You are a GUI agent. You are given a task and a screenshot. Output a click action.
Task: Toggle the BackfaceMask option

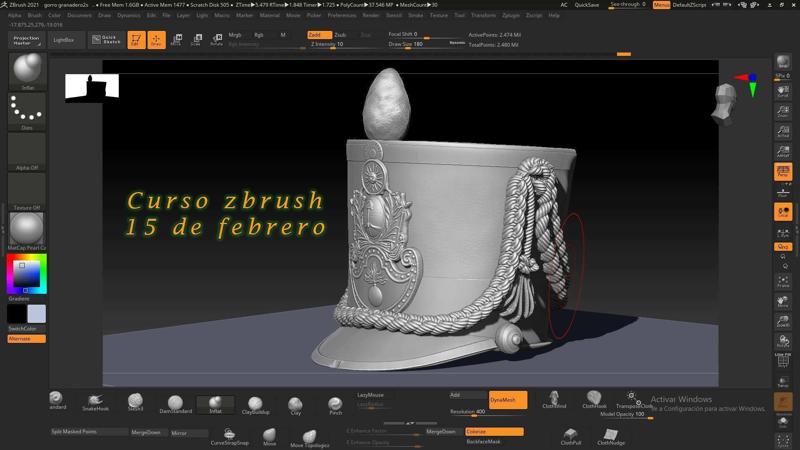click(483, 442)
